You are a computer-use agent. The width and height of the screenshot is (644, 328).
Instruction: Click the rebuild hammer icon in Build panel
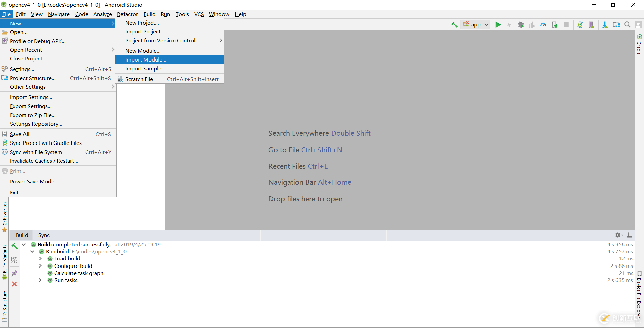(x=14, y=246)
